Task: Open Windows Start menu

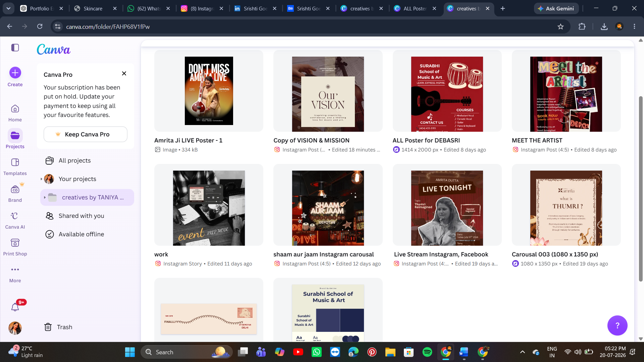Action: (130, 352)
